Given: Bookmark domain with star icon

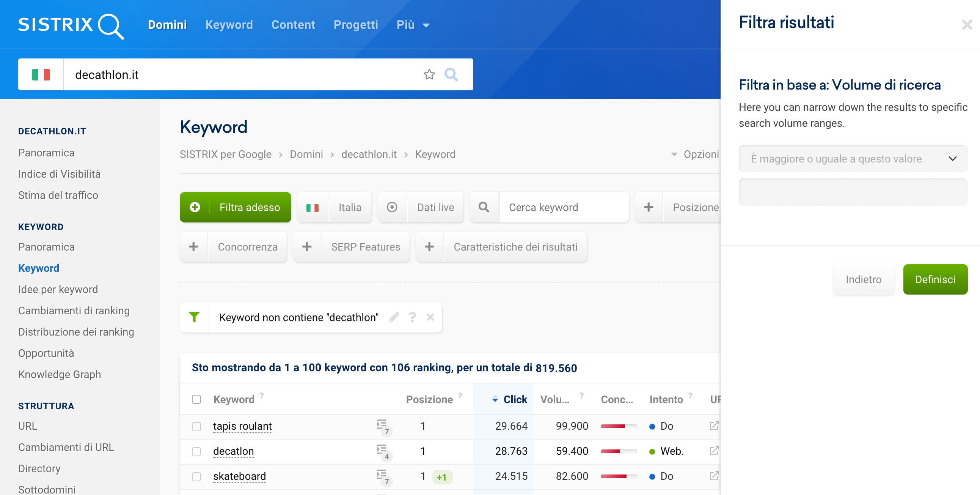Looking at the screenshot, I should coord(429,74).
